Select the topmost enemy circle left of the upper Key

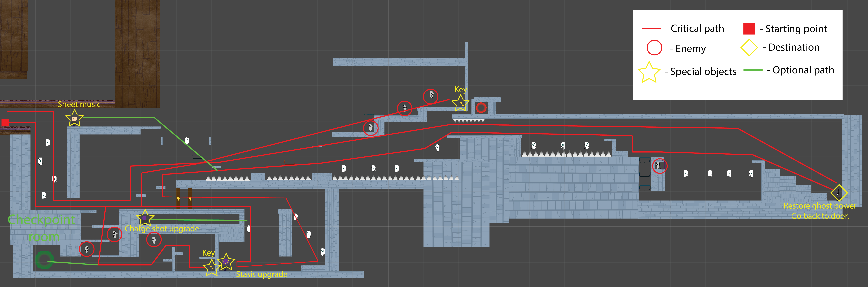tap(431, 96)
